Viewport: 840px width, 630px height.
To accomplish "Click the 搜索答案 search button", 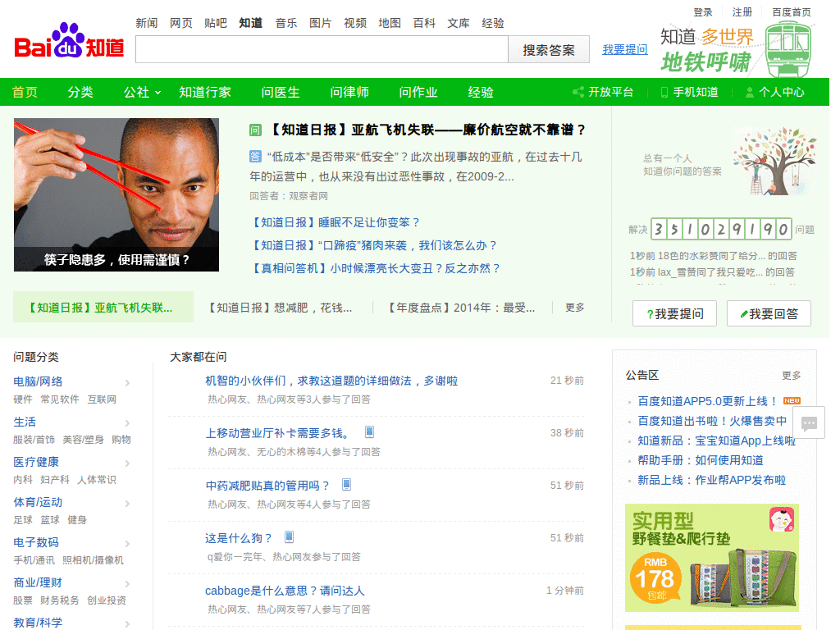I will pos(548,50).
